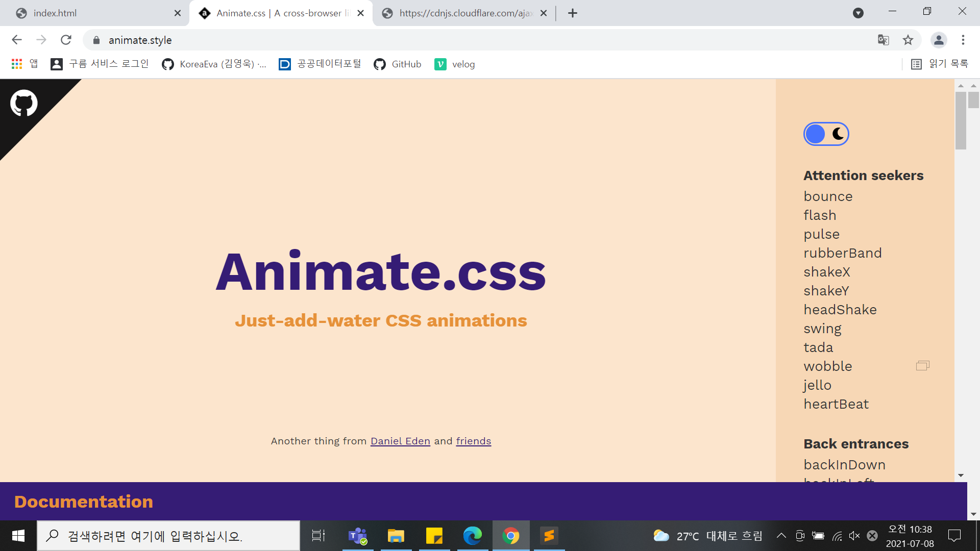Viewport: 980px width, 551px height.
Task: Click the Google Translate icon in address bar
Action: [883, 40]
